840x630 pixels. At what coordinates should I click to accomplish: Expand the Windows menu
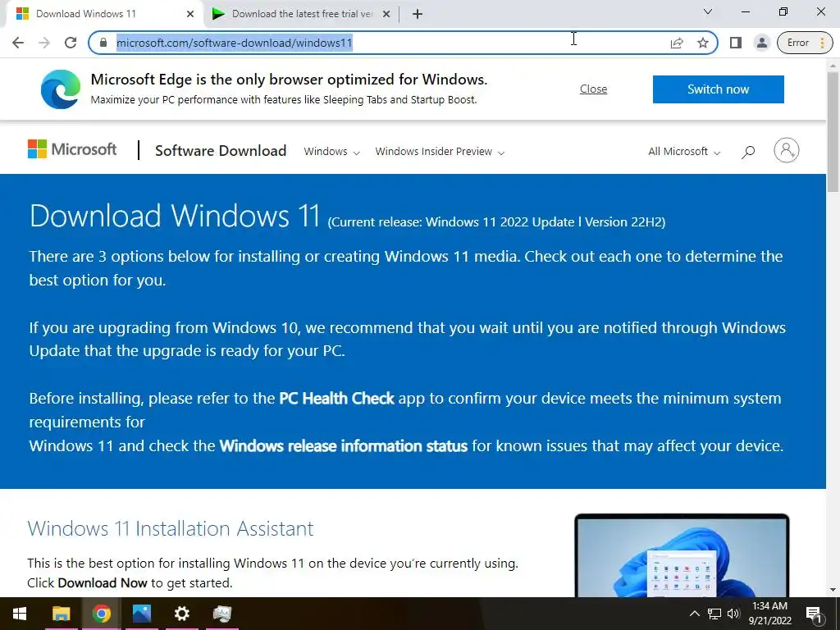pyautogui.click(x=331, y=152)
